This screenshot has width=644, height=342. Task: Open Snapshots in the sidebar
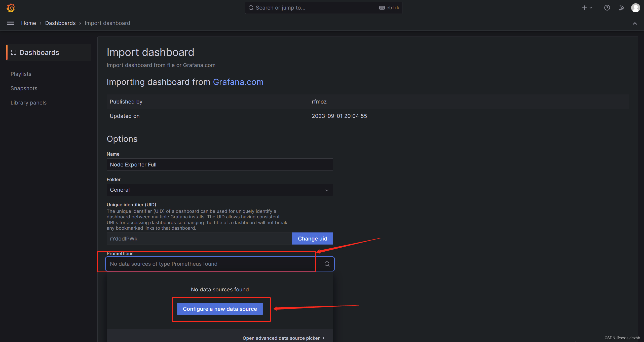pyautogui.click(x=24, y=88)
